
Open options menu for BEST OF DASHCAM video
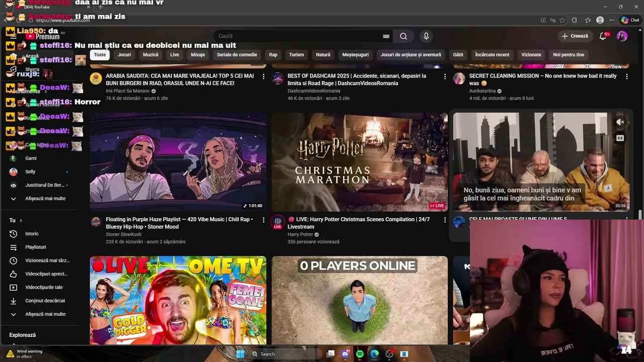tap(445, 76)
